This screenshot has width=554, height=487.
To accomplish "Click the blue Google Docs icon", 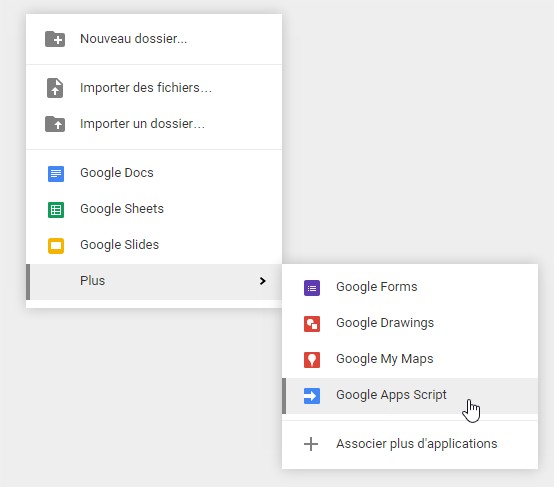I will click(56, 174).
